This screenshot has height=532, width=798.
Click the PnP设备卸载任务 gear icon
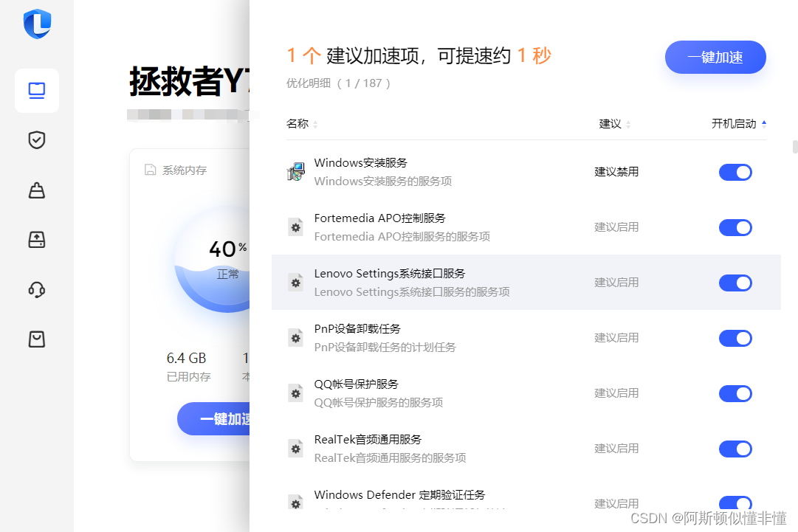tap(295, 337)
